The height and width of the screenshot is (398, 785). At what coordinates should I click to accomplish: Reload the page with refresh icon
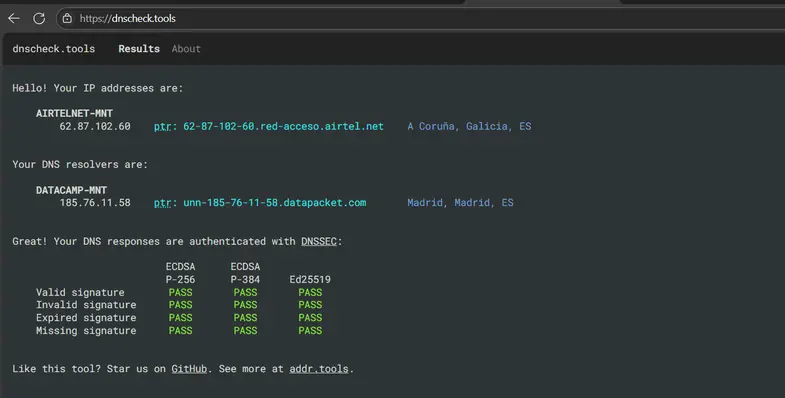tap(39, 19)
